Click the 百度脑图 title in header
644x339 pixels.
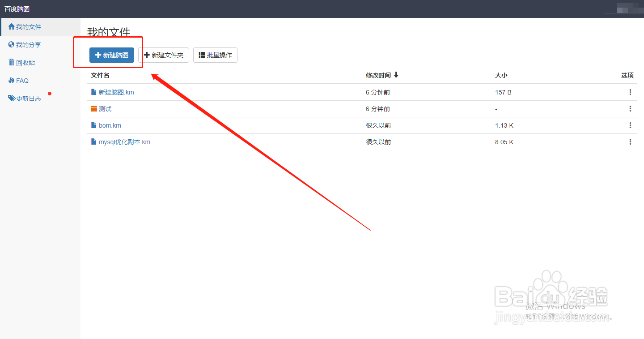tap(17, 9)
